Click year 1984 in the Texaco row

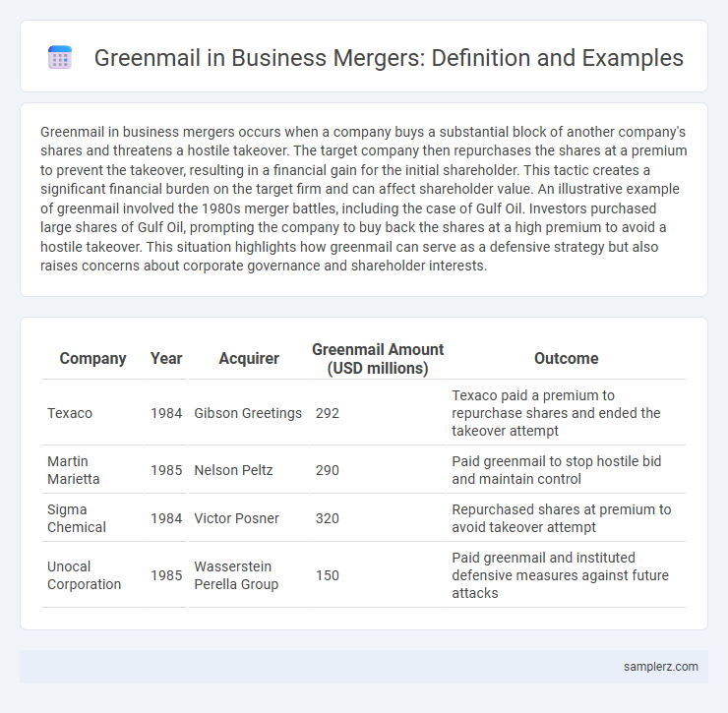coord(166,413)
